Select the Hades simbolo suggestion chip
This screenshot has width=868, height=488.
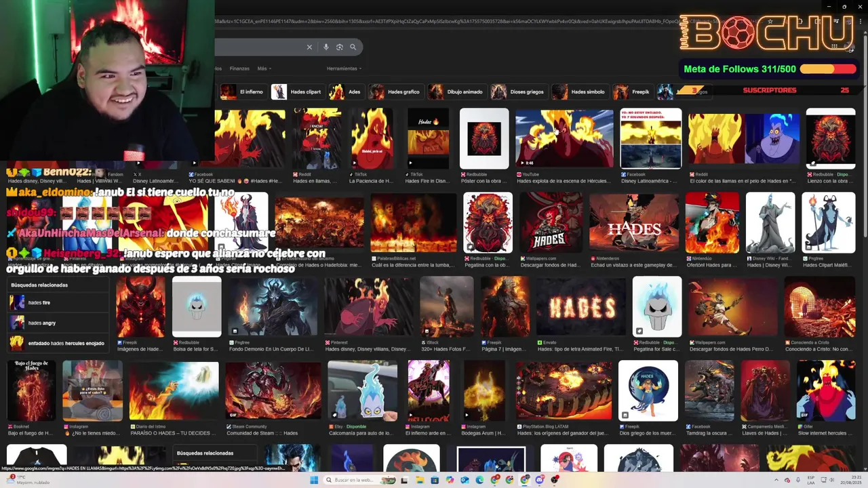[579, 91]
